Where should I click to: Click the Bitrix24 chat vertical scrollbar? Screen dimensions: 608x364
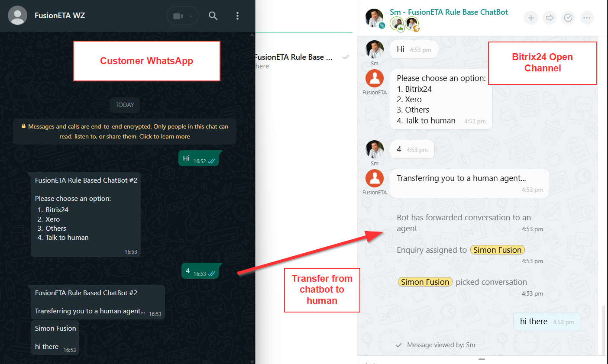(x=604, y=329)
